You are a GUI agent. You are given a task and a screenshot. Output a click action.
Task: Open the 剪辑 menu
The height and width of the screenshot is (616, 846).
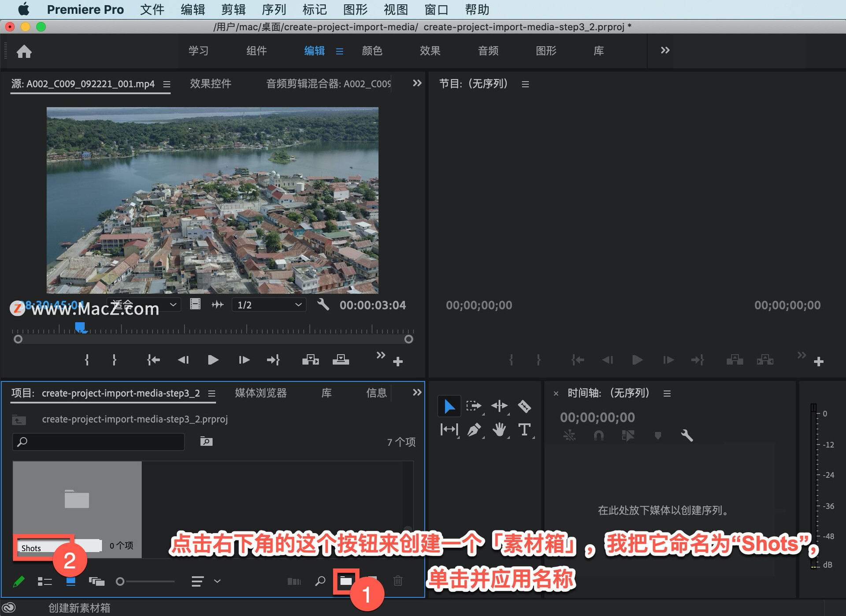pos(234,9)
